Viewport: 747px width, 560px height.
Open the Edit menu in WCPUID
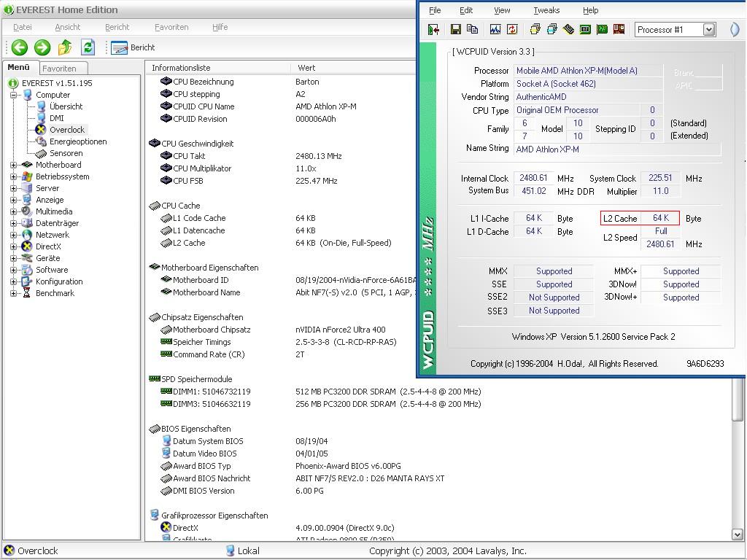466,10
